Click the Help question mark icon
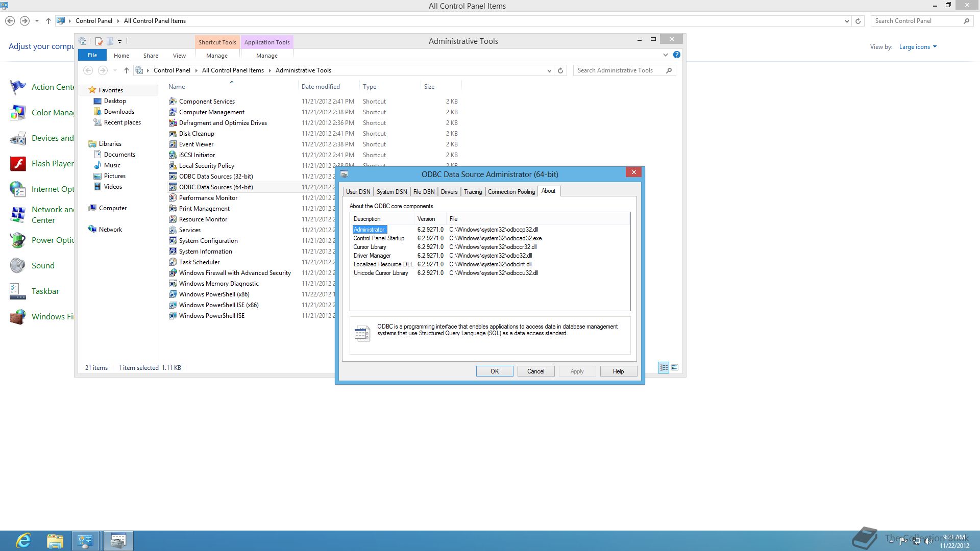This screenshot has height=551, width=980. pos(677,55)
